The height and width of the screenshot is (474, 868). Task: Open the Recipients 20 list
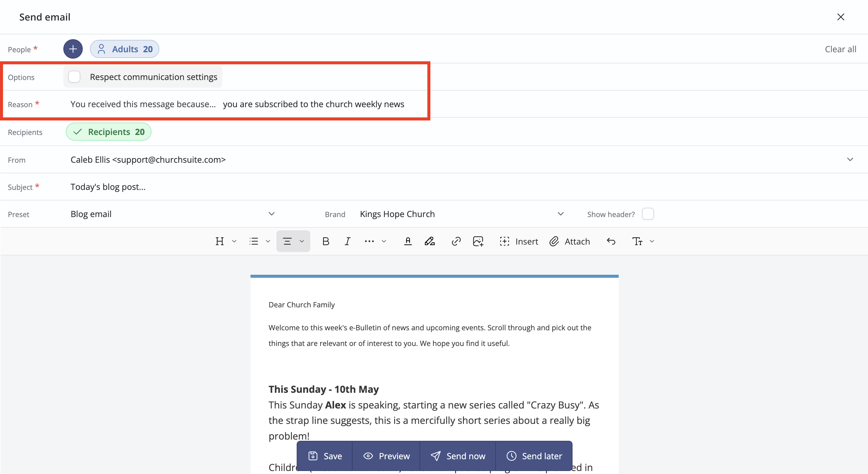coord(109,132)
